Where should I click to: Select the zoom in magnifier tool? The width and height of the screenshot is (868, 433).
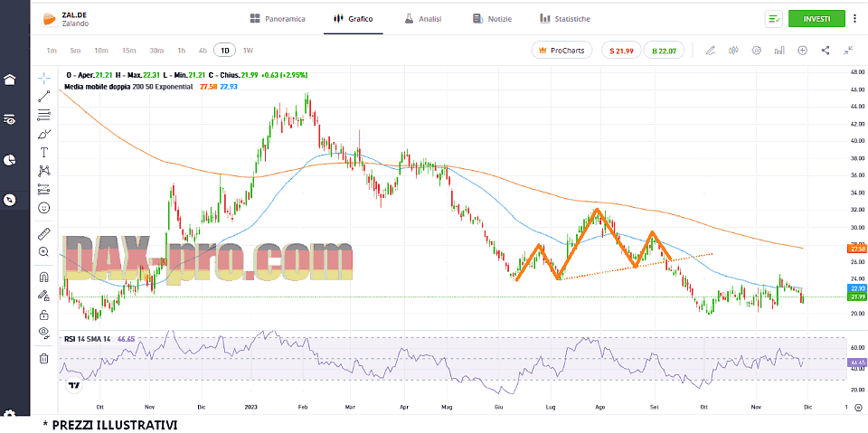point(44,252)
